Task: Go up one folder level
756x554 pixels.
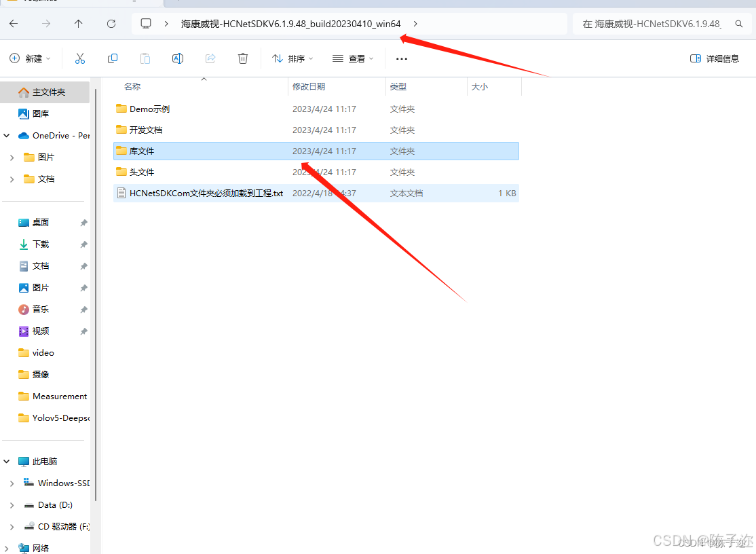Action: [x=79, y=24]
